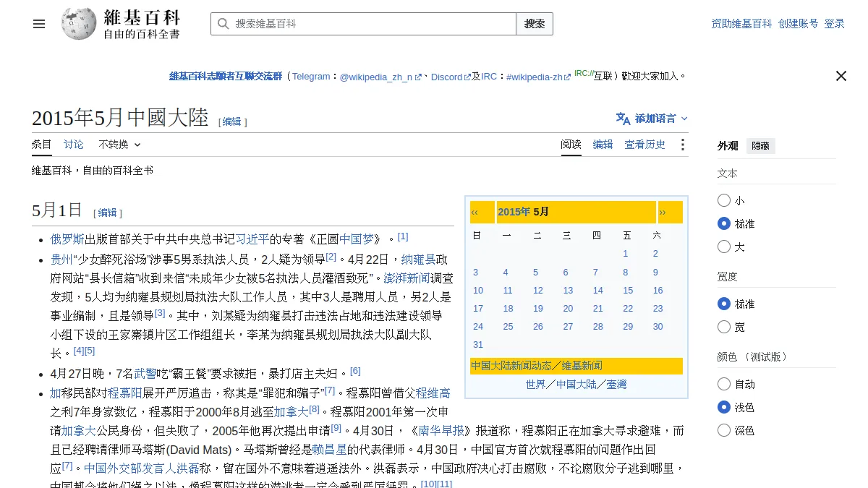Select dark color 深色
This screenshot has height=488, width=868.
pos(724,430)
